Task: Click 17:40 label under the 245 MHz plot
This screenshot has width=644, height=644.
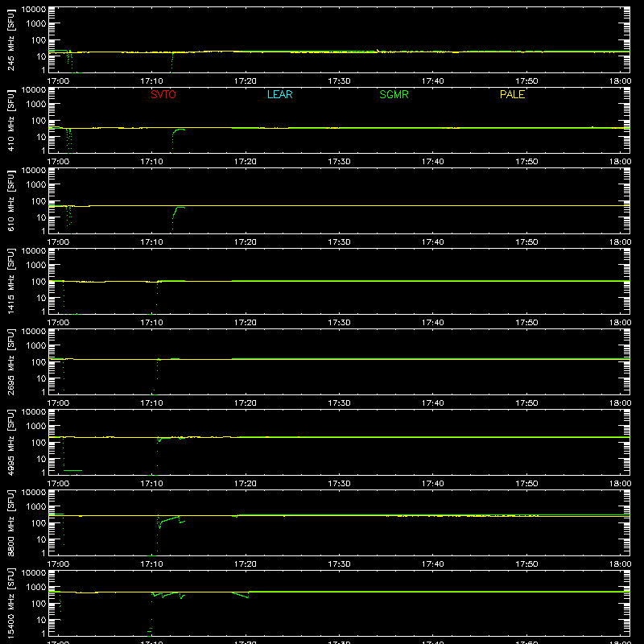Action: pos(432,81)
